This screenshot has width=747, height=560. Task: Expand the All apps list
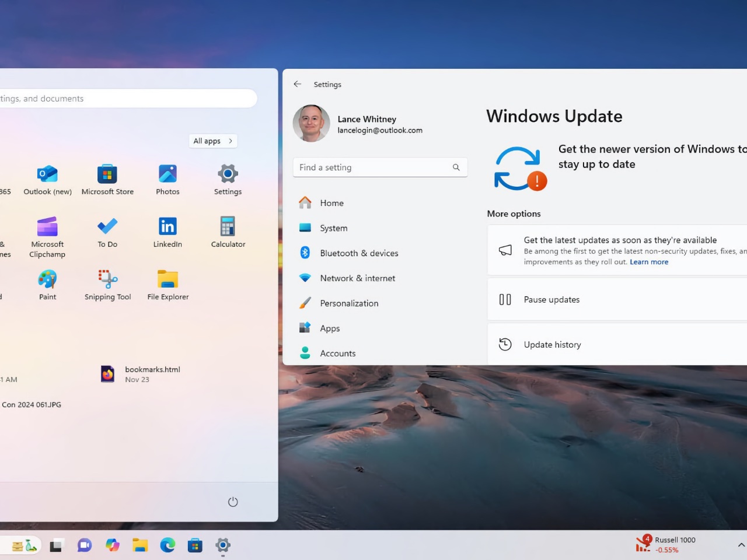click(212, 141)
